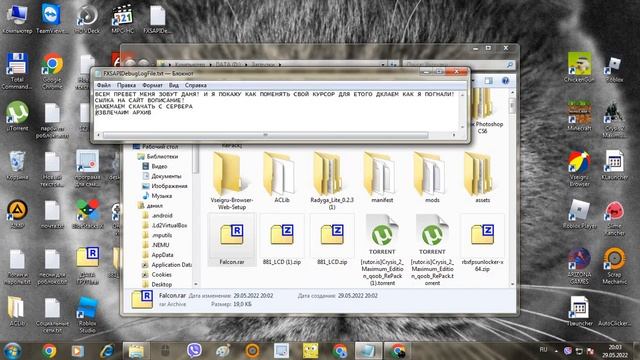Click the ChickenGun desktop icon

tap(579, 67)
